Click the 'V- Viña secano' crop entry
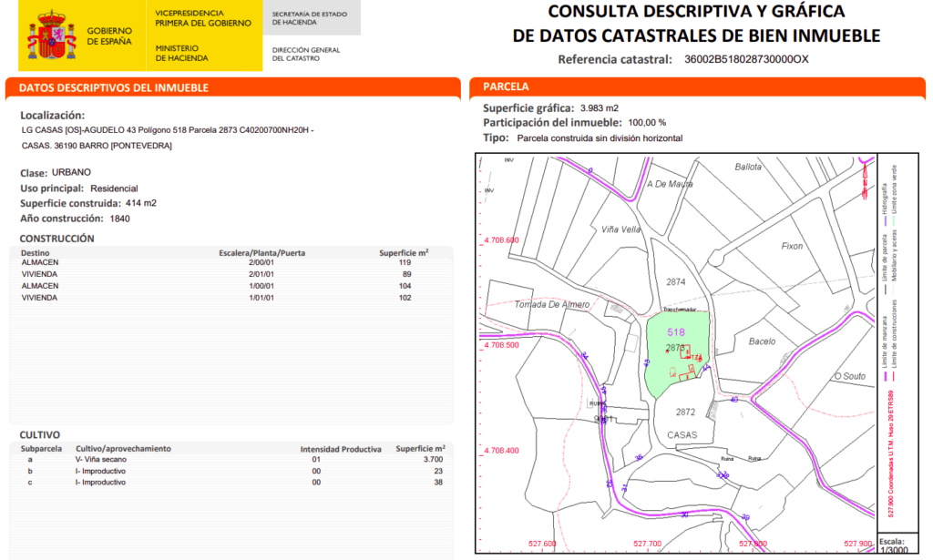 [100, 460]
